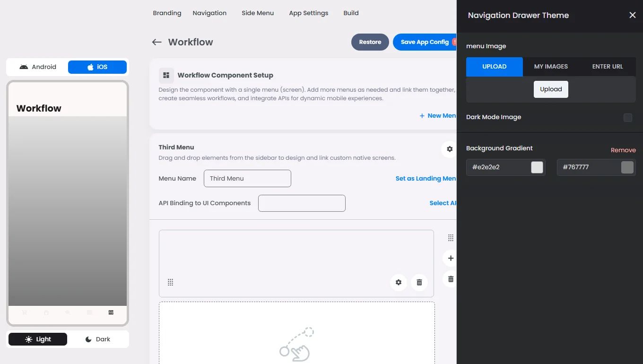Screen dimensions: 643x364
Task: Click the Workflow Component Setup grid icon
Action: 166,75
